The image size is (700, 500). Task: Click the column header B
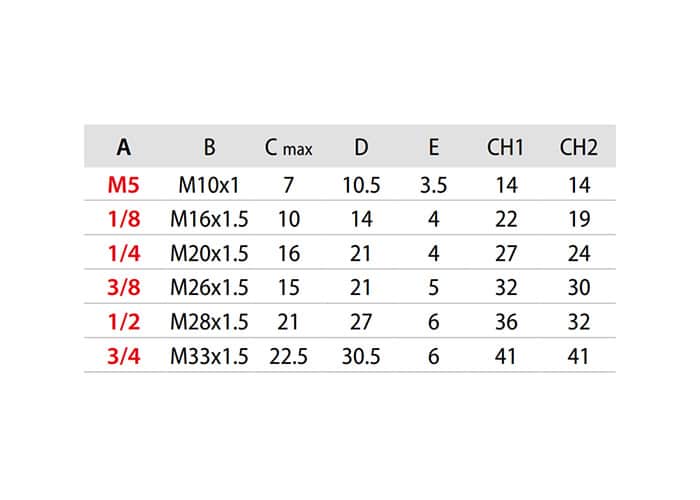[209, 147]
